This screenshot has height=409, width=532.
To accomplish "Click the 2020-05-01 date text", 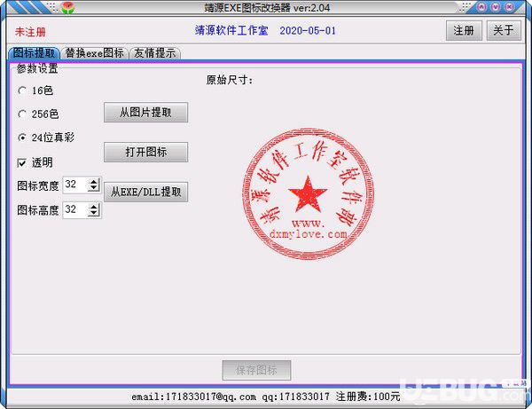I will (x=308, y=31).
